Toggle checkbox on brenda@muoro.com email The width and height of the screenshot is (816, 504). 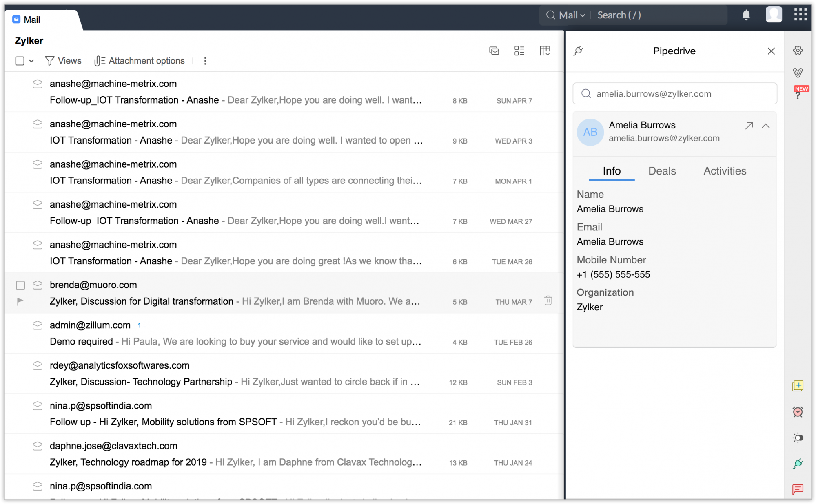[19, 285]
